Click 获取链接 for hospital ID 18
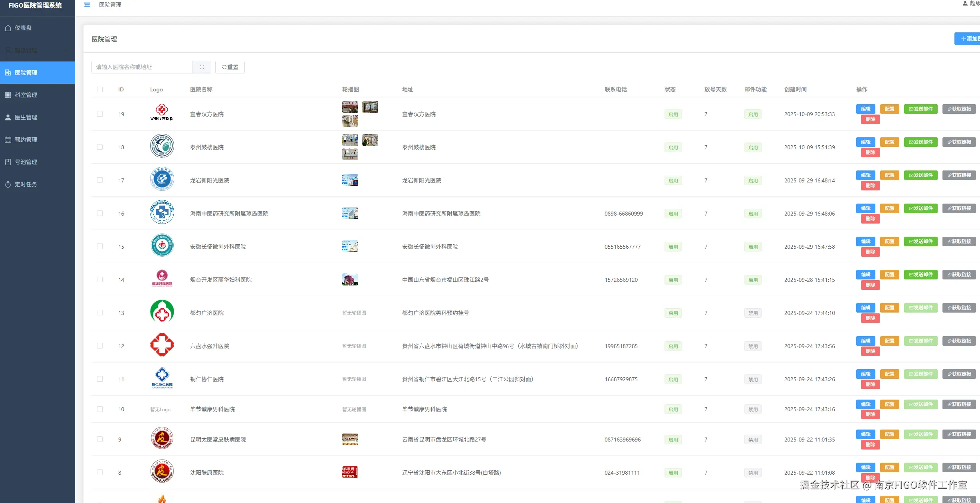 click(959, 142)
